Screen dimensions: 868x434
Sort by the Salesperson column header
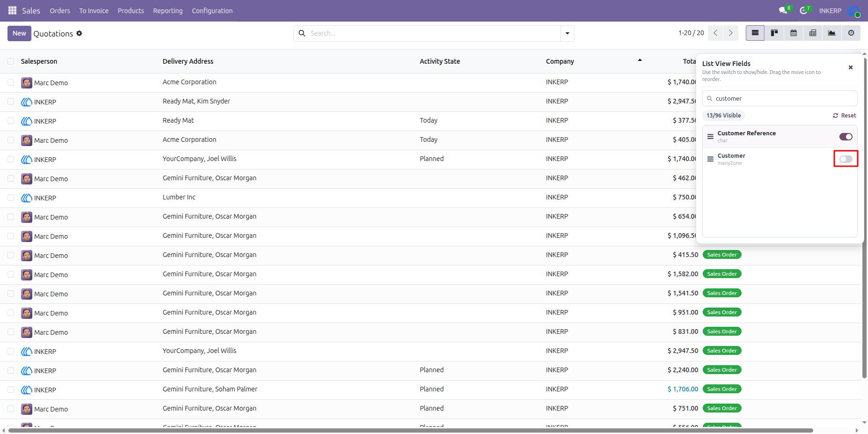coord(39,61)
